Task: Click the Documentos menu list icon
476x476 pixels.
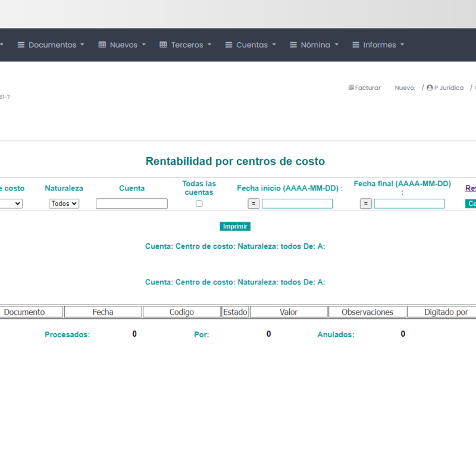Action: (21, 45)
